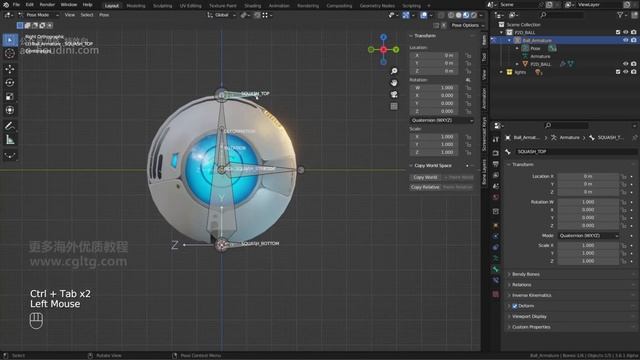Viewport: 640px width, 360px height.
Task: Open the Render menu
Action: (x=47, y=5)
